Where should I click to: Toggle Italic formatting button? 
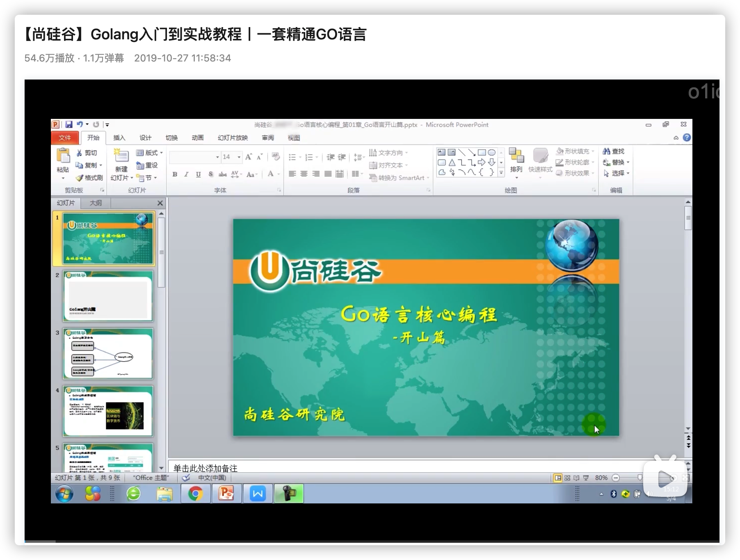[186, 174]
